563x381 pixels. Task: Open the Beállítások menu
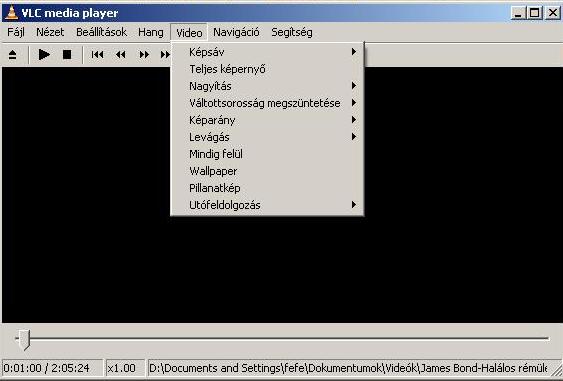101,32
